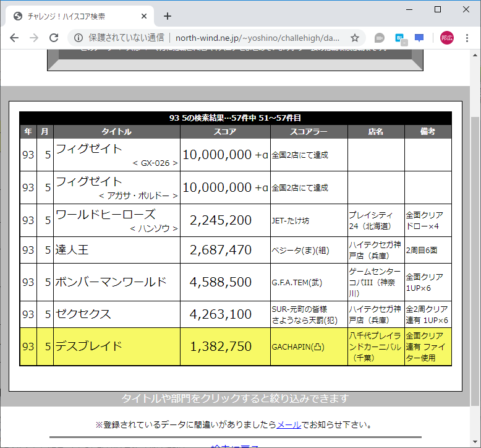Bookmark this page with the star icon
Screen dimensions: 481x448
[x=355, y=38]
